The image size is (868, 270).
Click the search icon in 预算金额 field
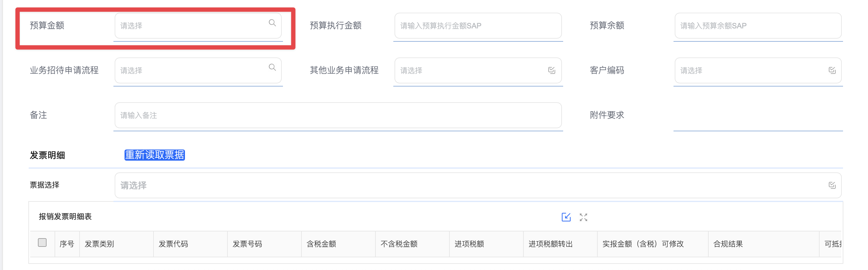(x=272, y=23)
